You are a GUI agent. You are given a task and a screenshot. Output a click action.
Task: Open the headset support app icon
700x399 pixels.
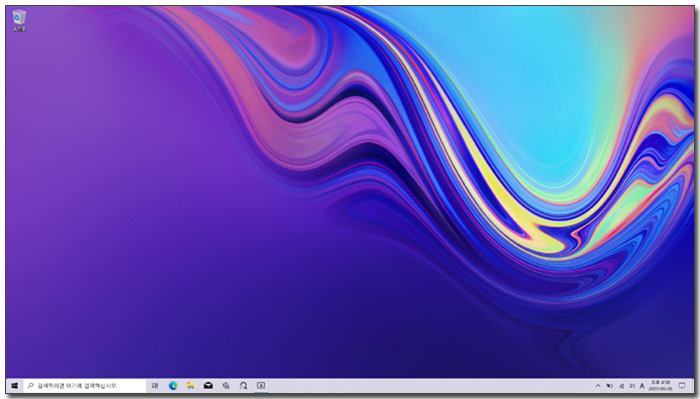(243, 386)
